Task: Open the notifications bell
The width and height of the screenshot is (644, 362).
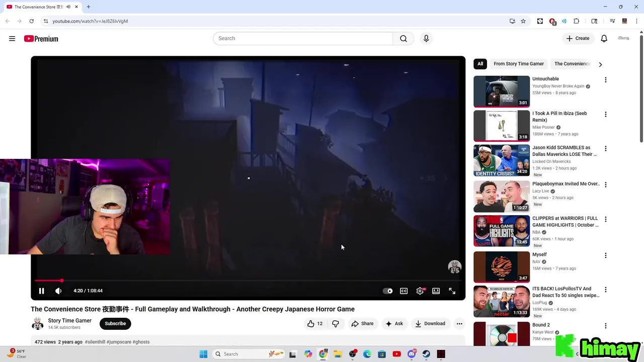Action: point(604,38)
